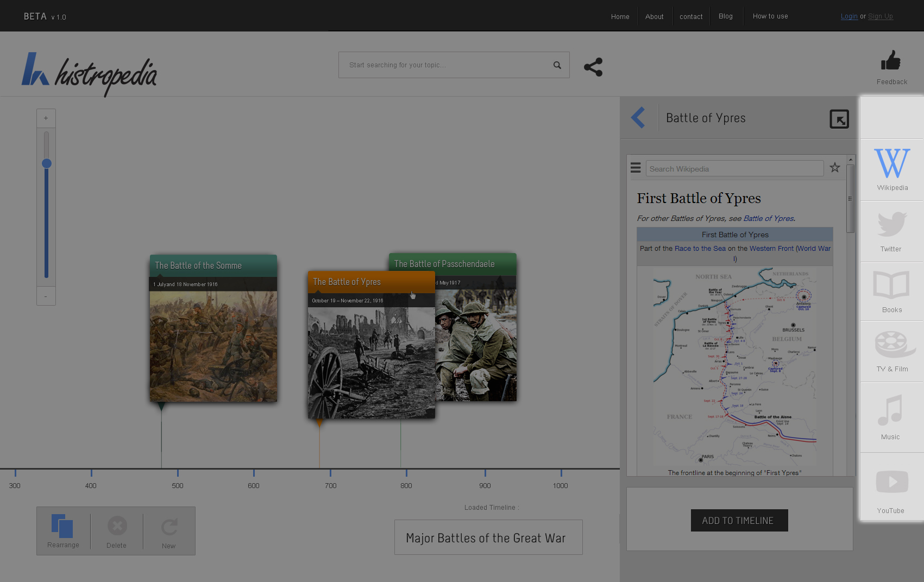Open the How to use page
Screen dimensions: 924x582
770,16
